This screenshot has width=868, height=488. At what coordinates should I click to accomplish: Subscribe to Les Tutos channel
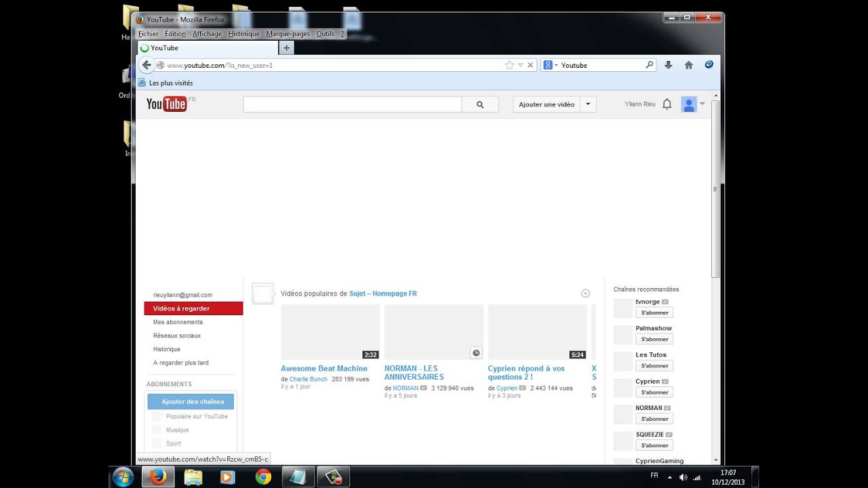point(654,365)
